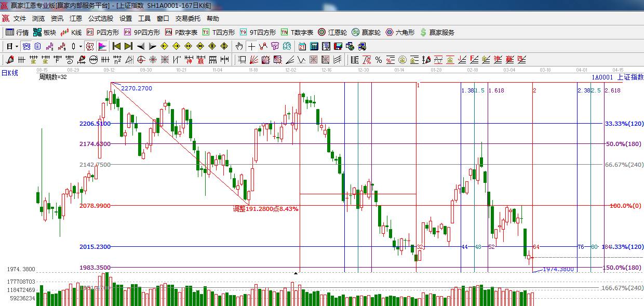Screen dimensions: 644x306
Task: Toggle the blue phone icon button
Action: (x=26, y=46)
